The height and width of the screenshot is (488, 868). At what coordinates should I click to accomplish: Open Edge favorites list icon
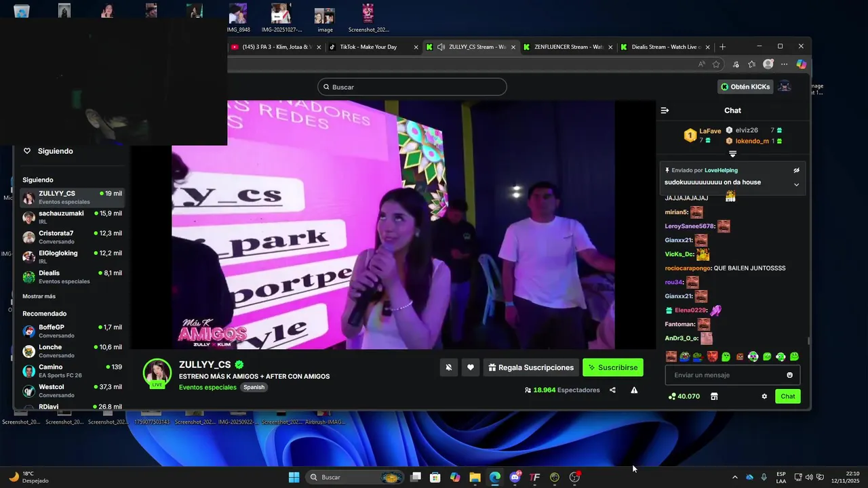751,64
